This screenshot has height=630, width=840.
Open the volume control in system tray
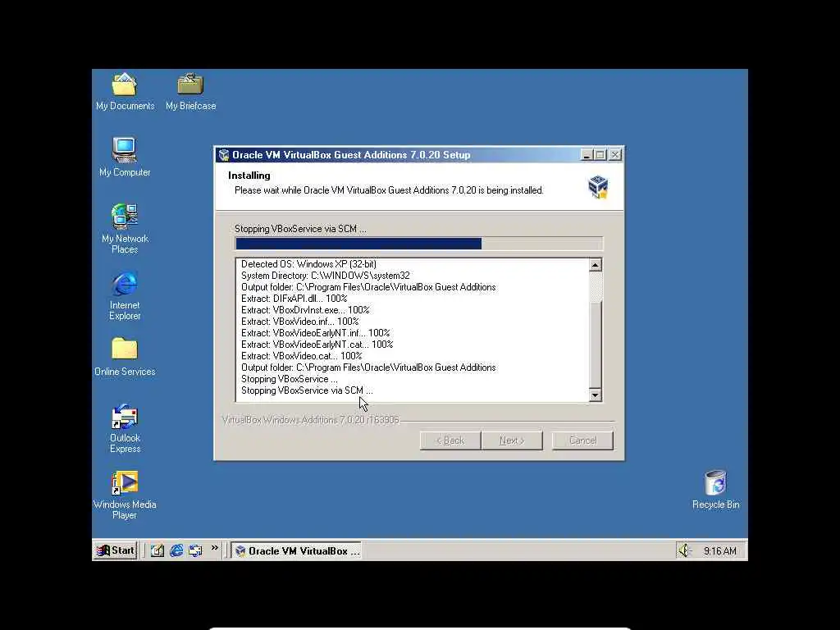[x=685, y=550]
